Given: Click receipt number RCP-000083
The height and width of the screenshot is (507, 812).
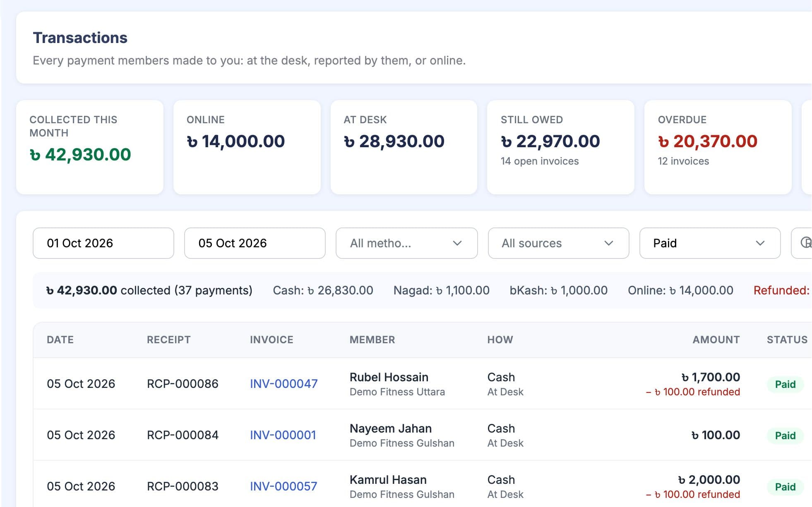Looking at the screenshot, I should click(x=183, y=486).
